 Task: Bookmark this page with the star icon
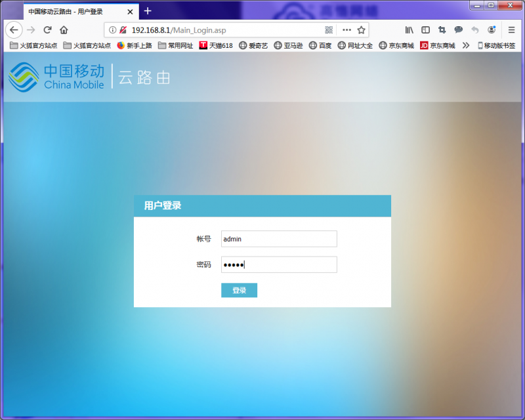361,30
